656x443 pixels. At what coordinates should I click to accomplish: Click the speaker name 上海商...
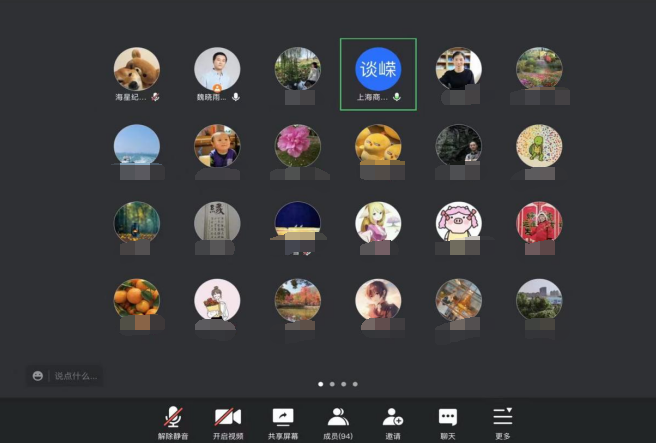(x=372, y=97)
